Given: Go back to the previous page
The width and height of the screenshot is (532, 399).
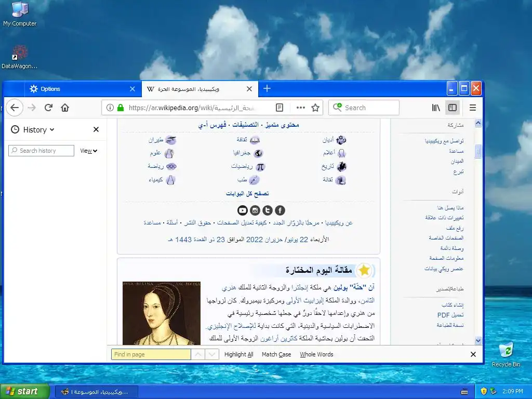Looking at the screenshot, I should pyautogui.click(x=14, y=108).
